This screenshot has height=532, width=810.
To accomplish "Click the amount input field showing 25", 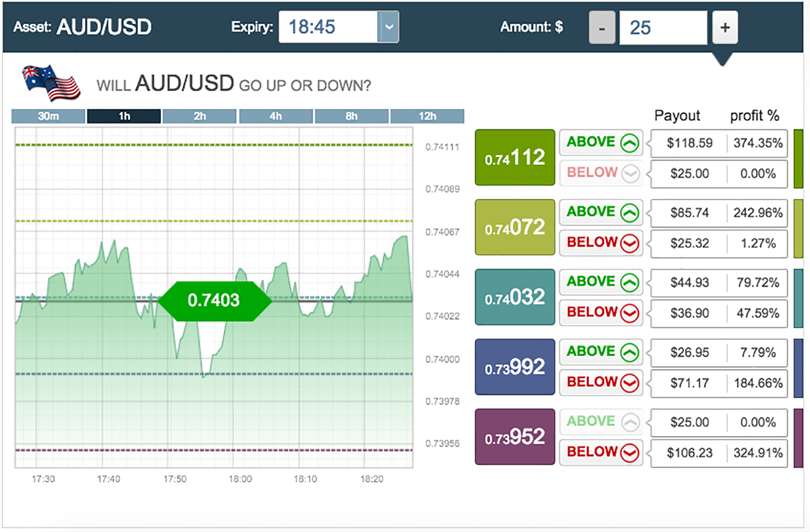I will (663, 27).
